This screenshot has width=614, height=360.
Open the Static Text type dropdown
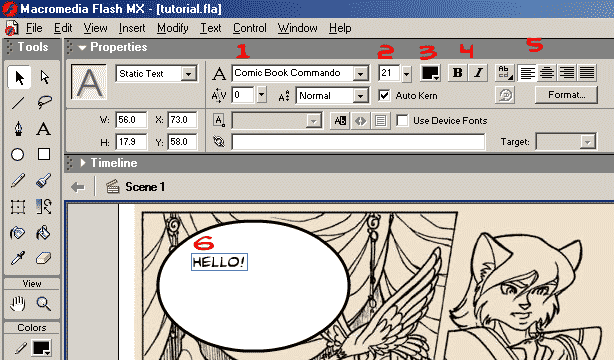point(189,74)
